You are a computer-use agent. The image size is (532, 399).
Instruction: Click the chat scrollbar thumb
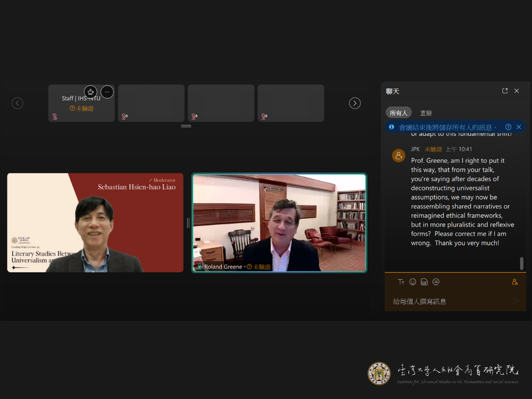tap(522, 263)
